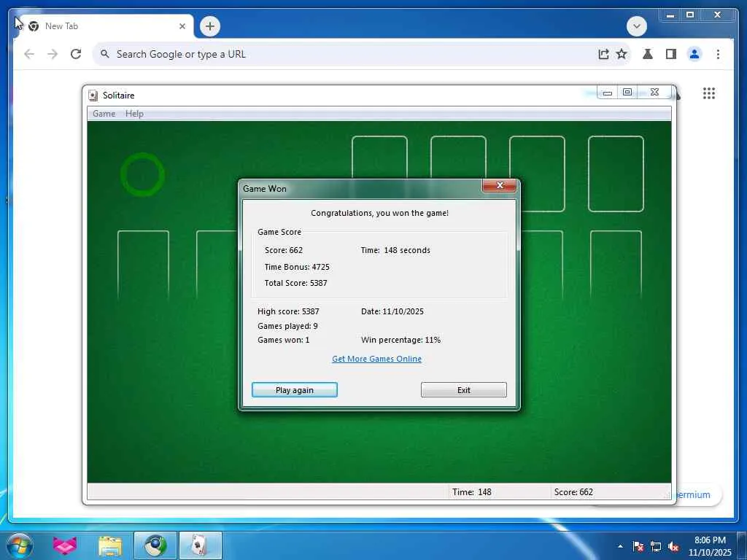Image resolution: width=747 pixels, height=560 pixels.
Task: Click the Chrome forward arrow
Action: [x=53, y=54]
